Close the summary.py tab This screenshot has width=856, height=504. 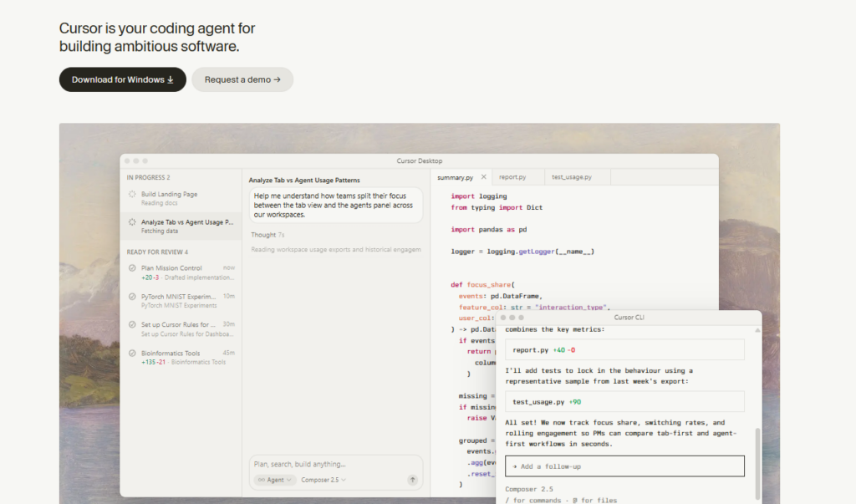pos(484,177)
